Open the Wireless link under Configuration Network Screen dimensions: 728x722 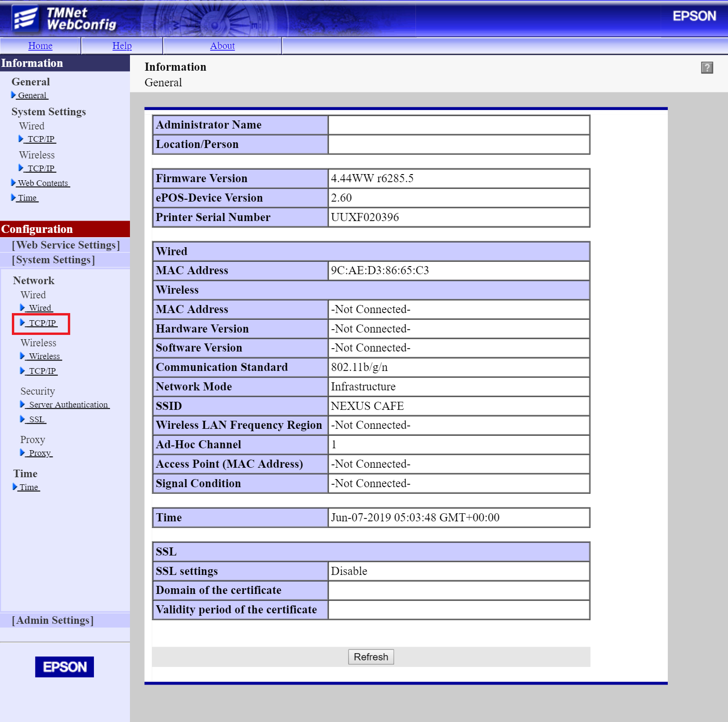(x=44, y=356)
